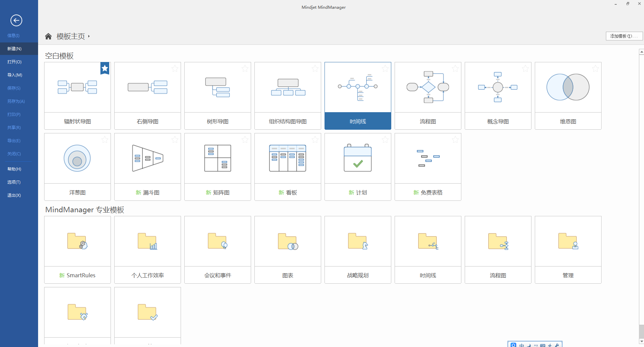Viewport: 644px width, 347px height.
Task: Click 选项(T) in the sidebar
Action: (x=13, y=182)
